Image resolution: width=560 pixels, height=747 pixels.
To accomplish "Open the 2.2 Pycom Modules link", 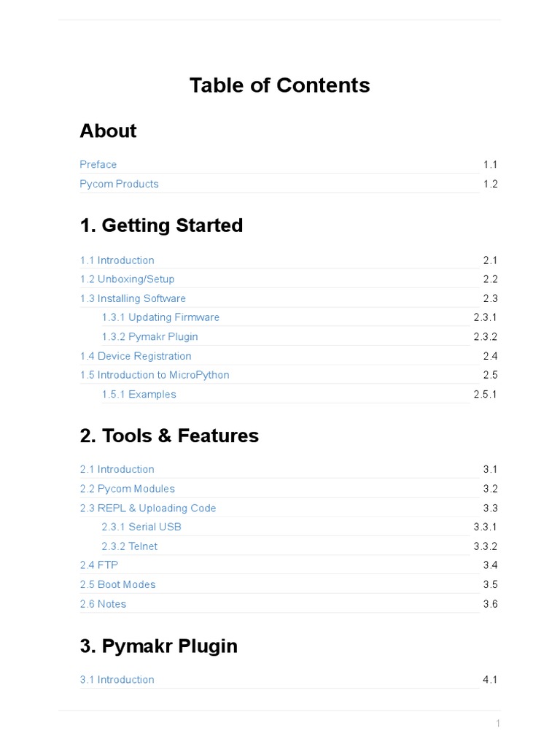I will pyautogui.click(x=127, y=489).
